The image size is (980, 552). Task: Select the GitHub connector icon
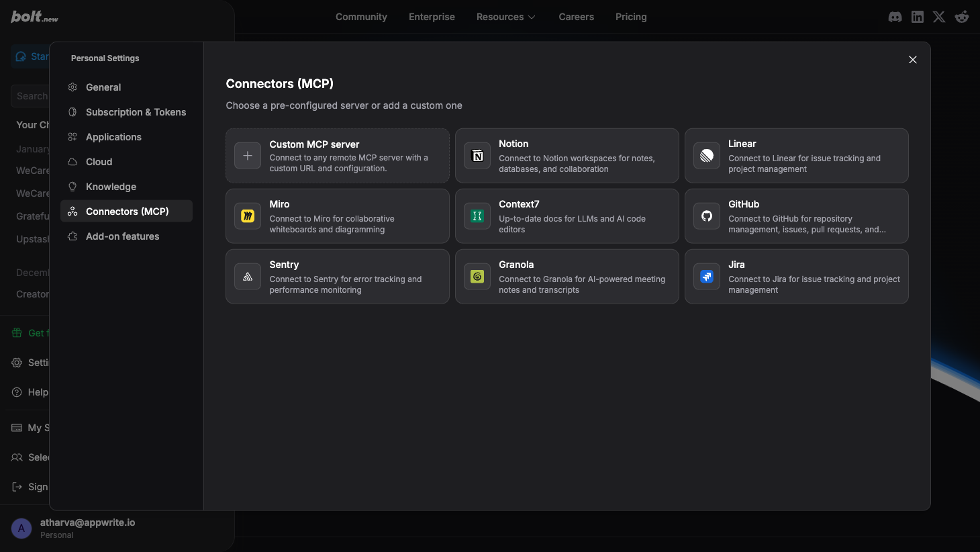(706, 216)
